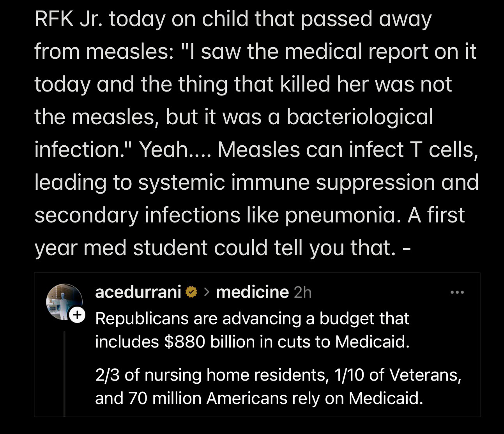Image resolution: width=504 pixels, height=434 pixels.
Task: Click the line 'secondary infections like pneumonia'
Action: (217, 215)
